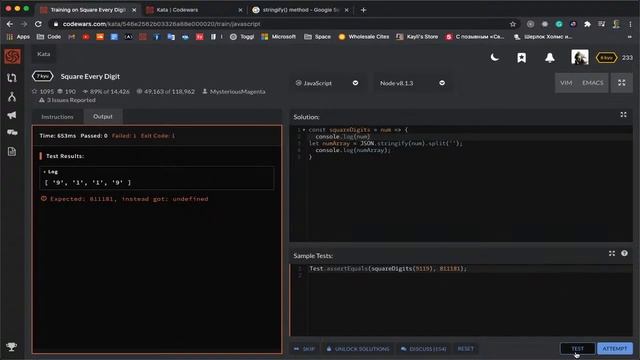Open the Chrome extensions puzzle icon
This screenshot has height=360, width=640.
[587, 24]
